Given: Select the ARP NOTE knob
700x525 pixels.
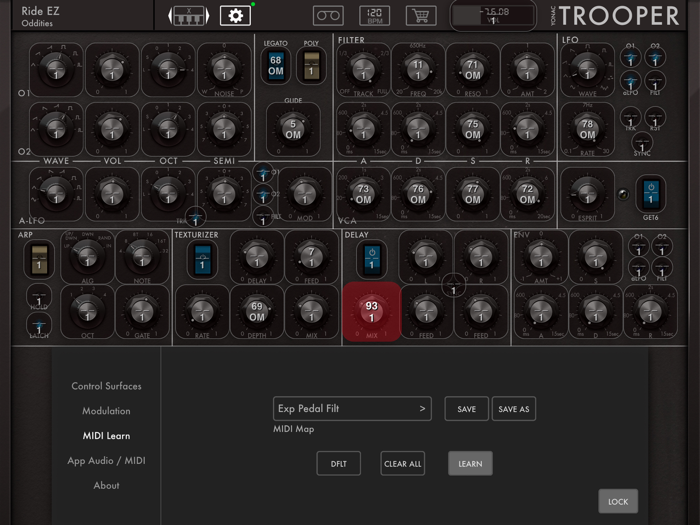Looking at the screenshot, I should coord(142,257).
